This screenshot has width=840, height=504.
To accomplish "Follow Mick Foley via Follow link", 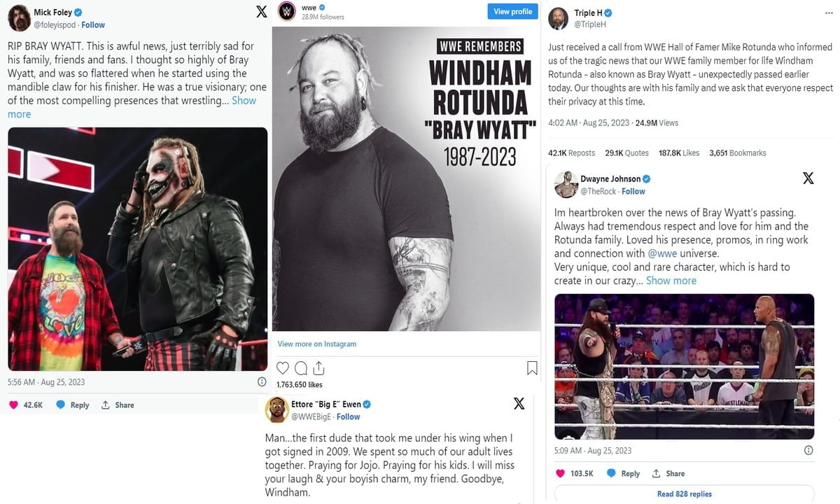I will (x=93, y=24).
